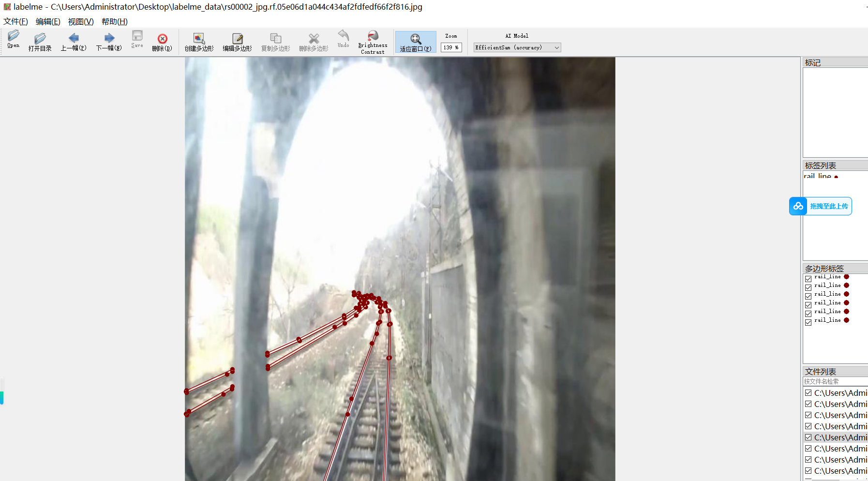Click the Open file icon
The height and width of the screenshot is (481, 868).
click(x=14, y=40)
